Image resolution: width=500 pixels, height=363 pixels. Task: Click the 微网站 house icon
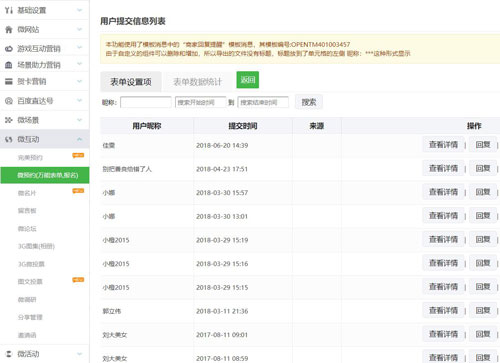tap(9, 30)
